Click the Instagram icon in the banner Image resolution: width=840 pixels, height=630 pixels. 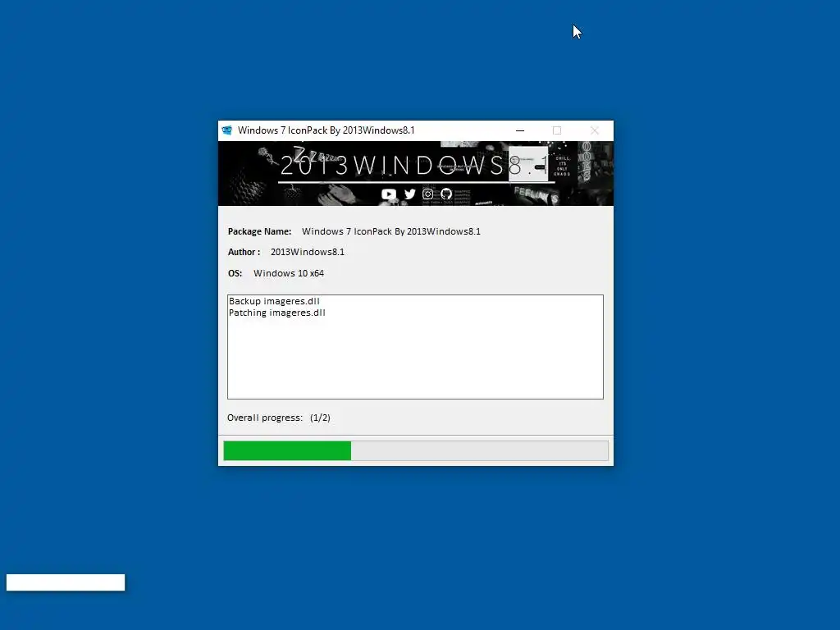pos(427,194)
